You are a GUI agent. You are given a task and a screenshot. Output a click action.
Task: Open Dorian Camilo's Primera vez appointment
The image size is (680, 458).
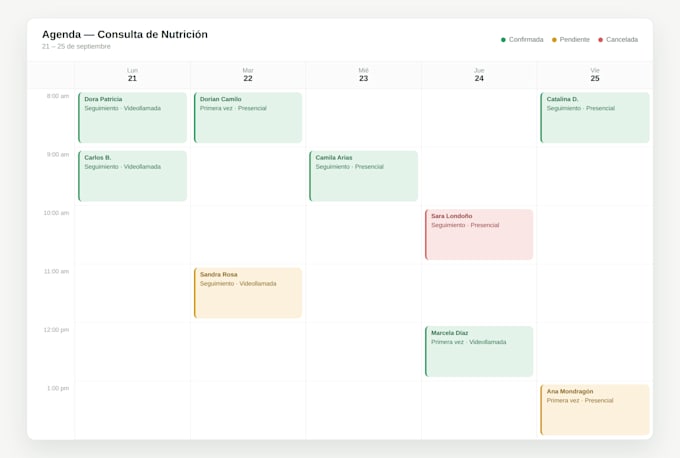[248, 118]
